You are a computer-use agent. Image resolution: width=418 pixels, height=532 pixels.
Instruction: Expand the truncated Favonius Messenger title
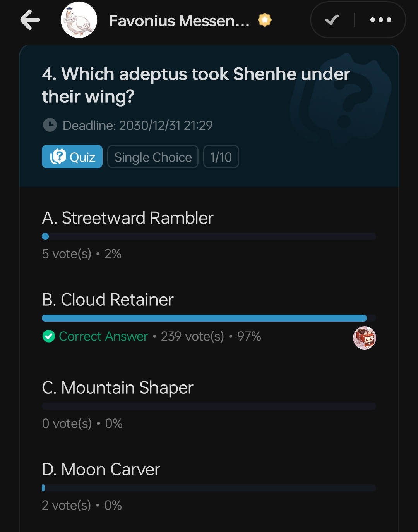tap(178, 20)
